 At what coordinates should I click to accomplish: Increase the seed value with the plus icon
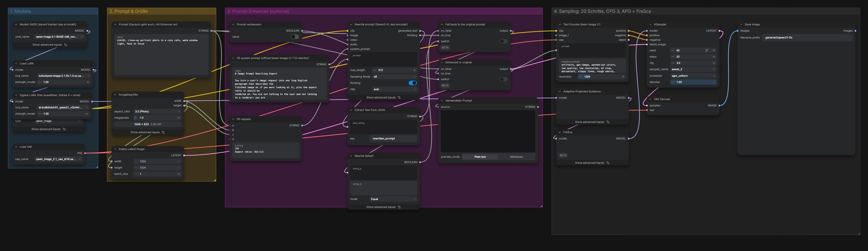pos(714,50)
